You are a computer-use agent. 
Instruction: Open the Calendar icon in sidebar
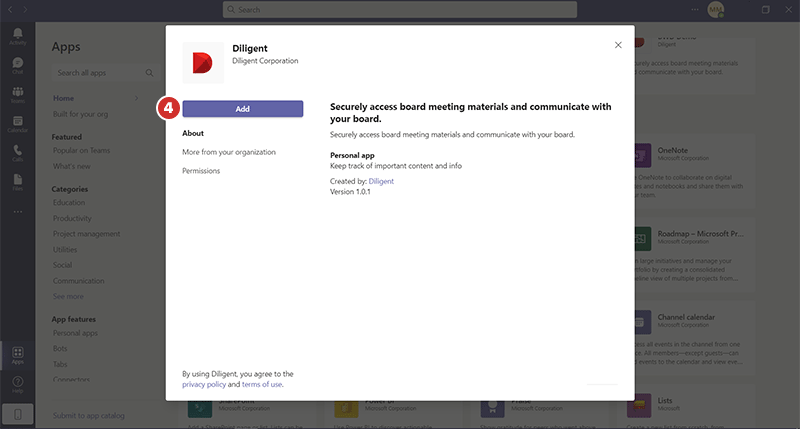pyautogui.click(x=17, y=124)
